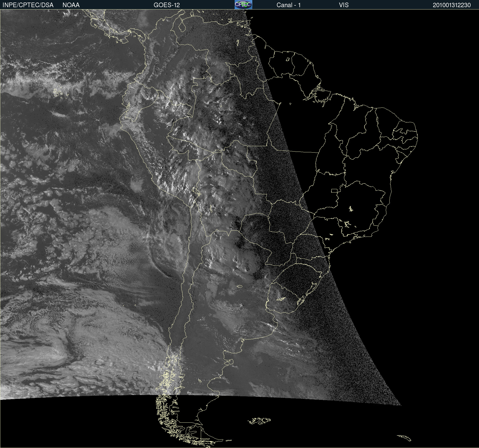Viewport: 479px width, 448px height.
Task: Click the VIS band label
Action: (x=344, y=5)
